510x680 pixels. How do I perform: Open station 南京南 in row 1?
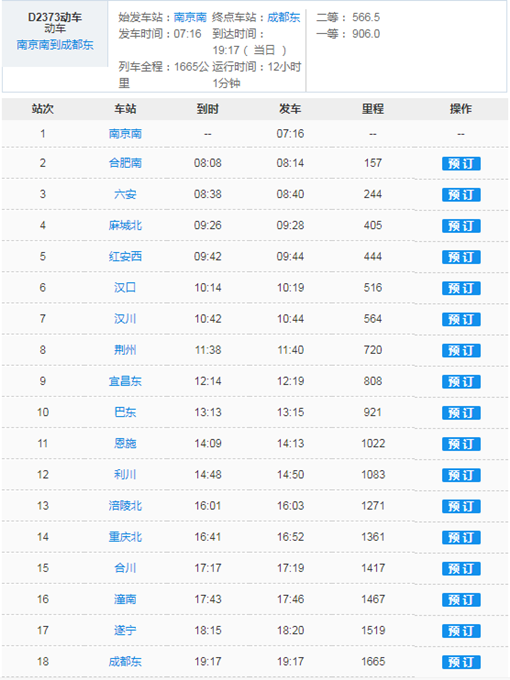coord(125,134)
